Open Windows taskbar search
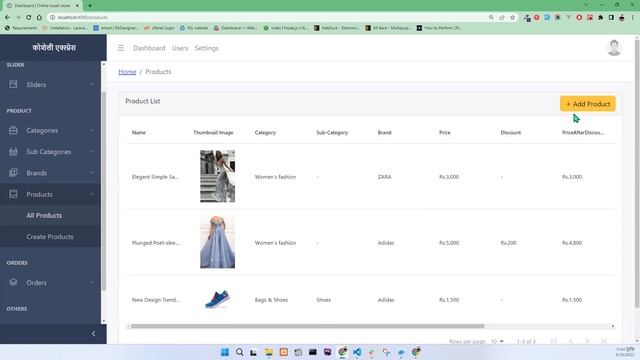This screenshot has height=360, width=640. click(x=240, y=352)
